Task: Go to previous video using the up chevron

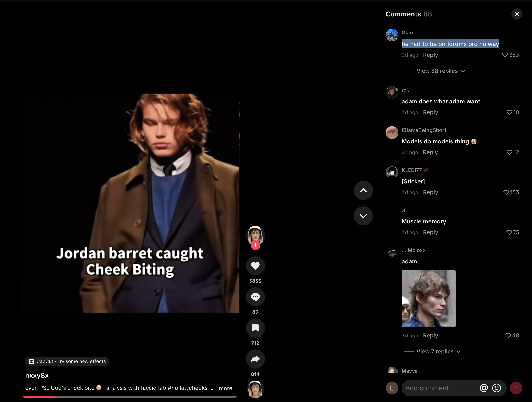Action: coord(363,190)
